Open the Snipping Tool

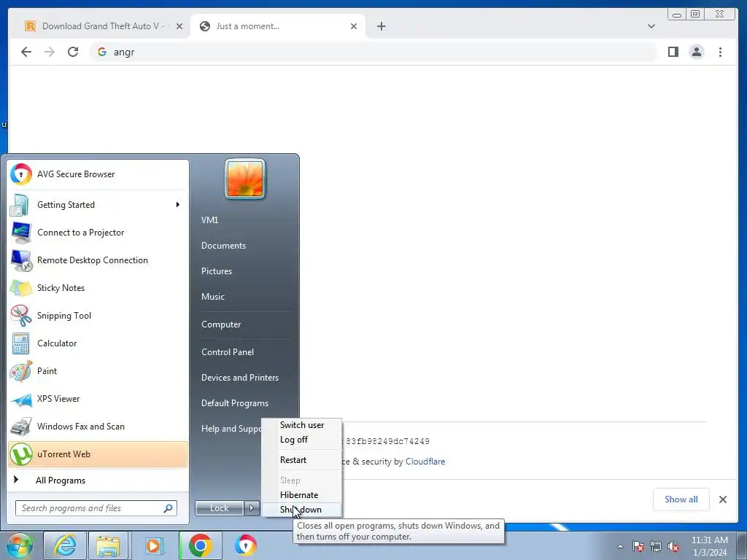click(98, 315)
